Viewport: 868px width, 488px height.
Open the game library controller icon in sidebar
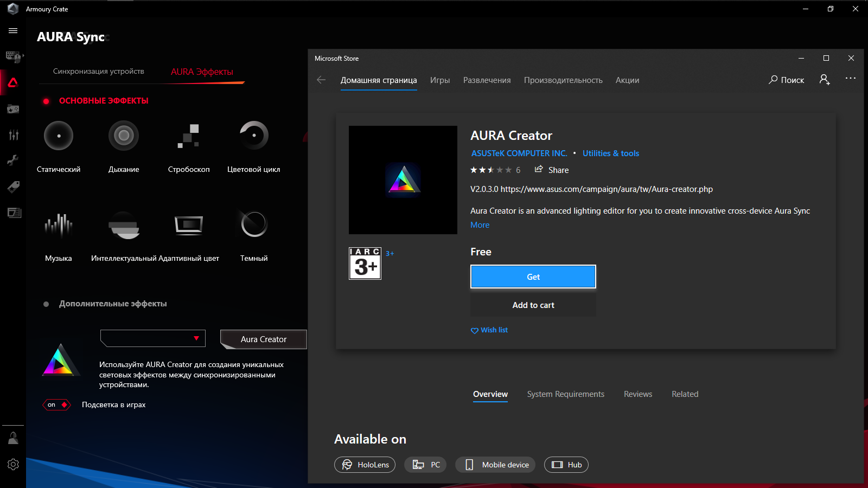click(x=13, y=109)
